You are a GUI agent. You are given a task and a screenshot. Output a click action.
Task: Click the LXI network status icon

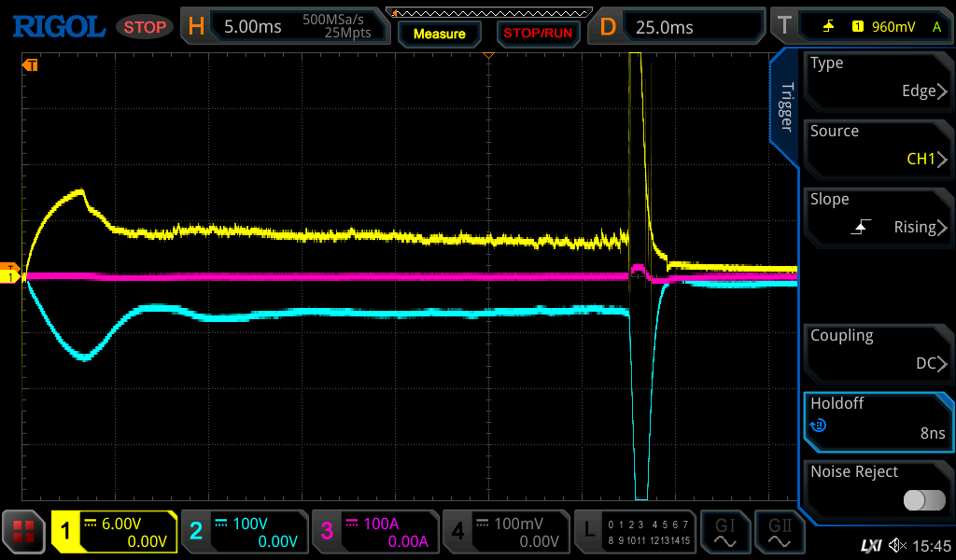point(870,545)
